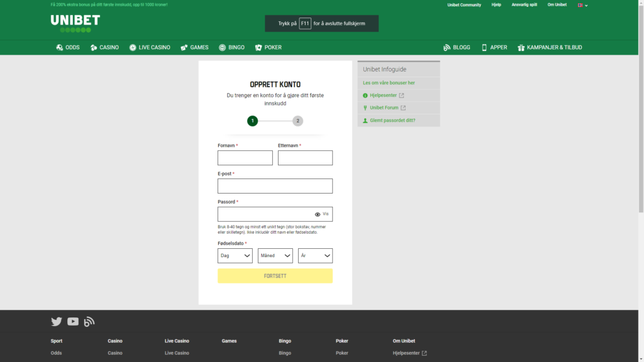The image size is (644, 362).
Task: Open the language flag dropdown
Action: [582, 5]
